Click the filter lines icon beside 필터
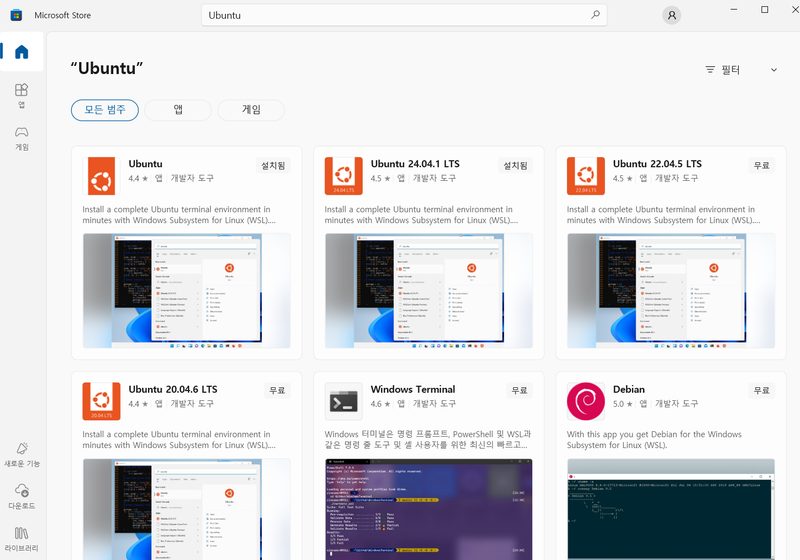Image resolution: width=800 pixels, height=560 pixels. point(710,69)
